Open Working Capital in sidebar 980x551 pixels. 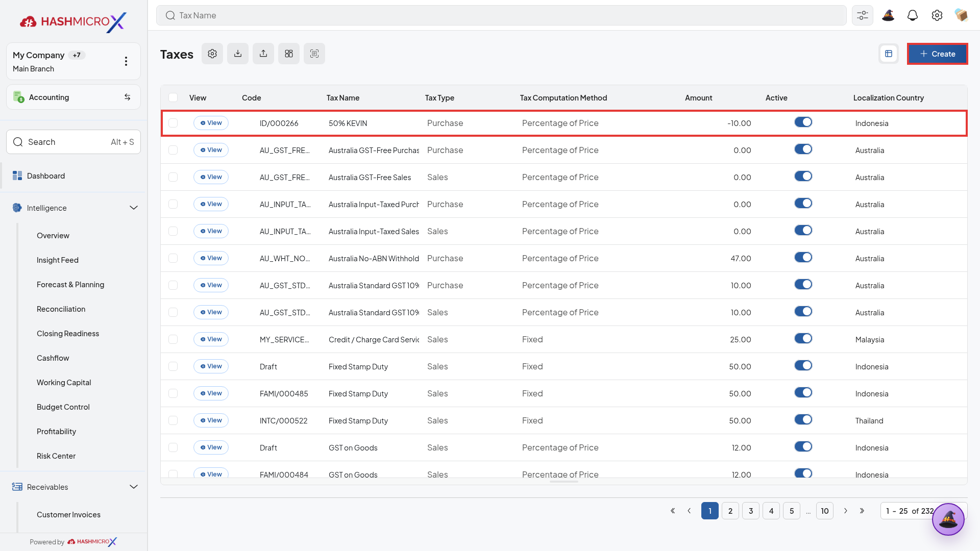[64, 383]
